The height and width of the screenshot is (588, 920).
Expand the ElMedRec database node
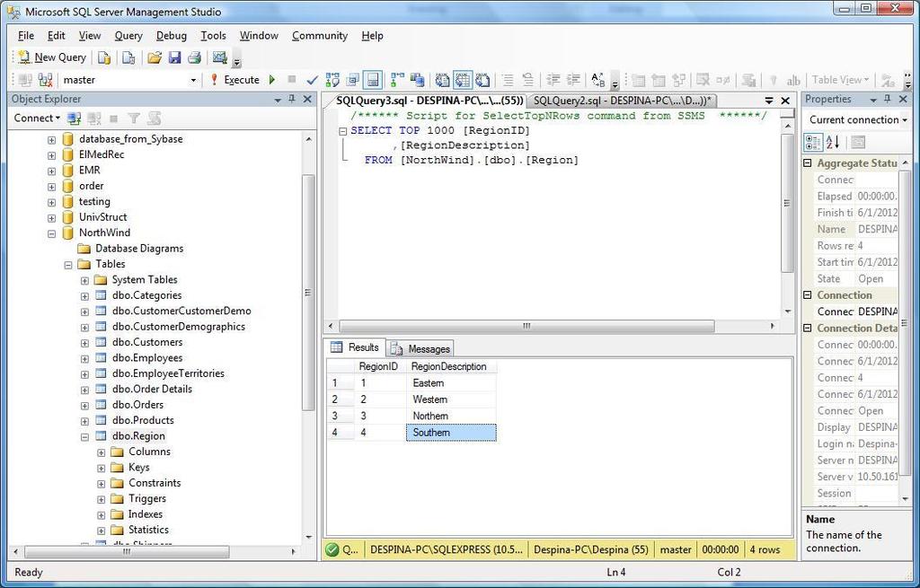coord(51,155)
